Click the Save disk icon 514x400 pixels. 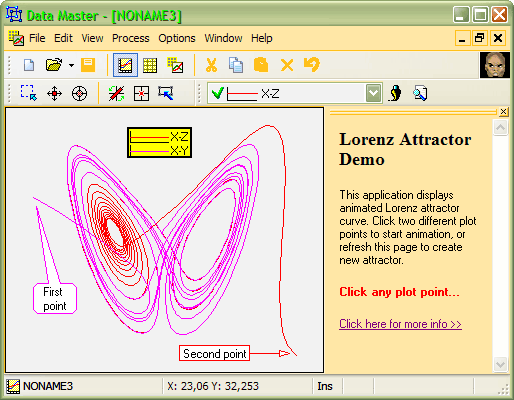88,65
